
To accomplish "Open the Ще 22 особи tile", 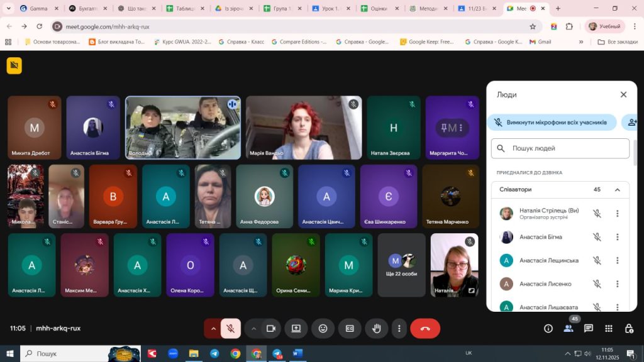I will (x=401, y=265).
